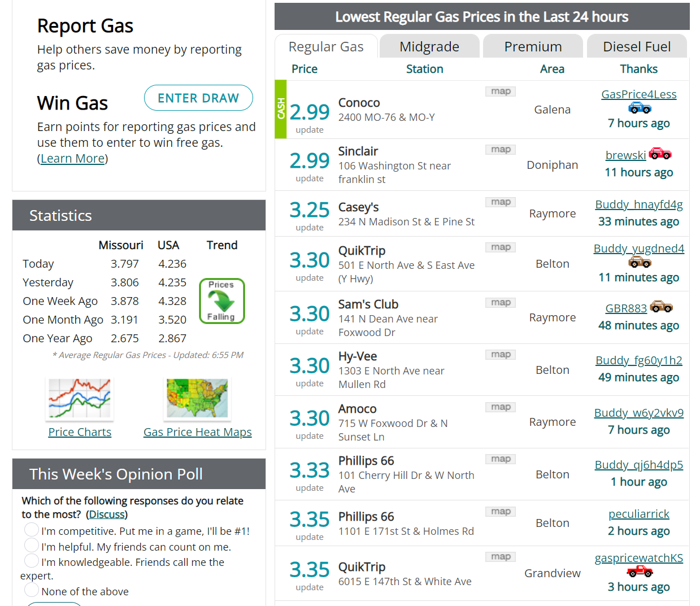
Task: Update the Casey's gas price
Action: [x=309, y=227]
